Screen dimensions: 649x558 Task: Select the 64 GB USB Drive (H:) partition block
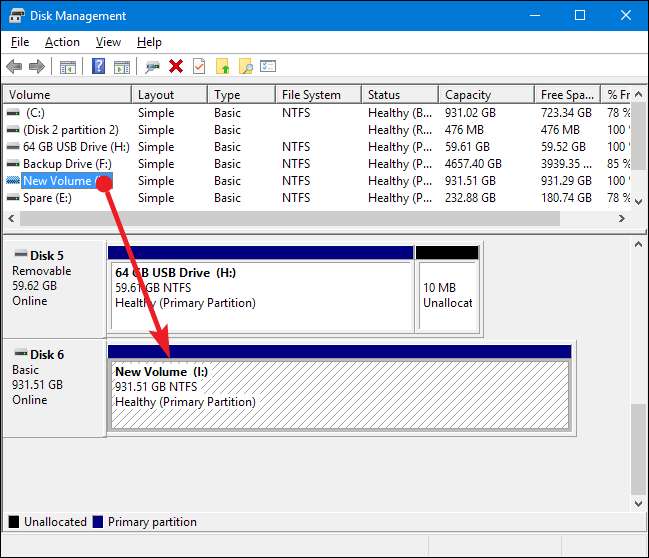(x=261, y=290)
